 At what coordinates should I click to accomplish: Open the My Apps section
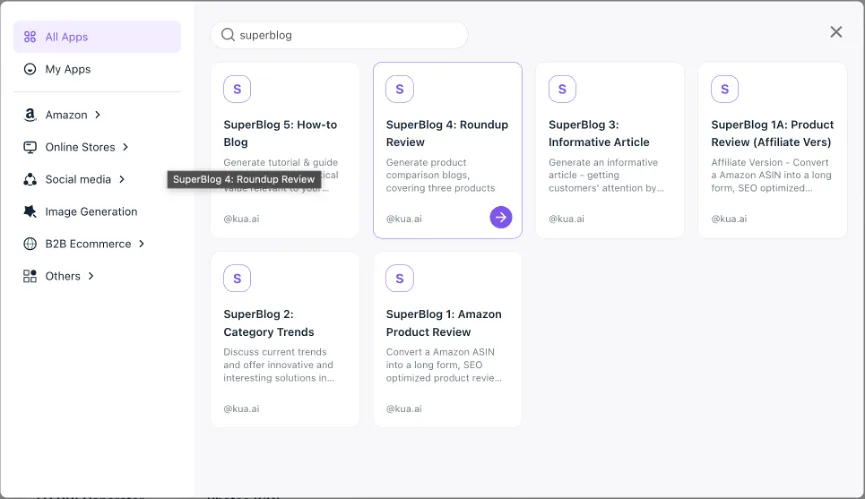pos(68,69)
